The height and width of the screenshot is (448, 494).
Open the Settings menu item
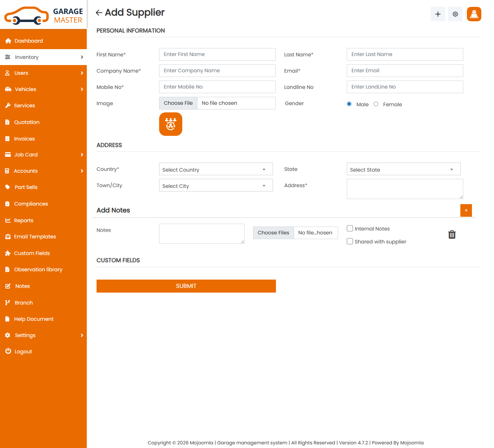point(25,335)
